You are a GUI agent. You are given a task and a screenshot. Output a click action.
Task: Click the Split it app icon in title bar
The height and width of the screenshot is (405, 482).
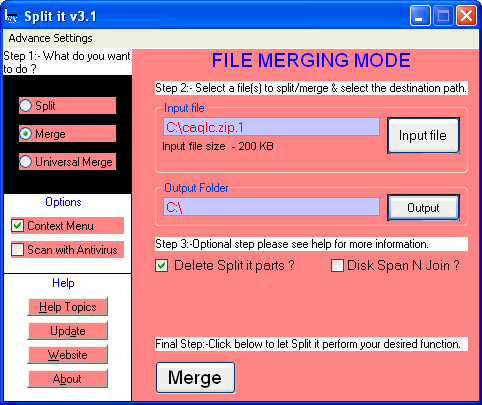[x=11, y=16]
